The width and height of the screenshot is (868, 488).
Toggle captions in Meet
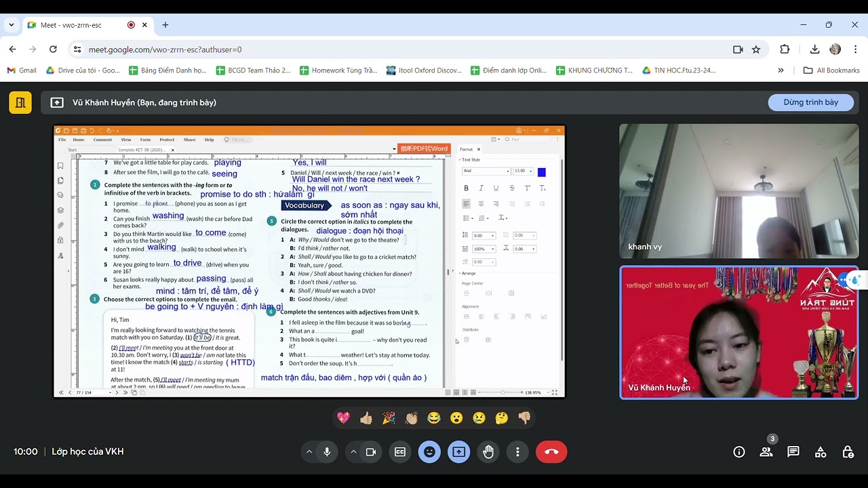click(400, 452)
